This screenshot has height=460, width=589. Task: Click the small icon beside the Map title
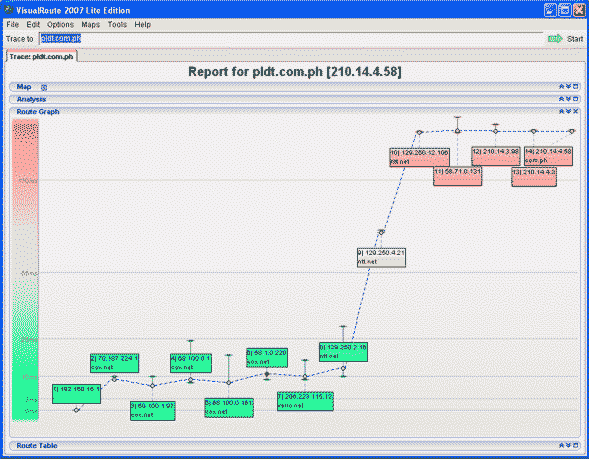pyautogui.click(x=44, y=87)
